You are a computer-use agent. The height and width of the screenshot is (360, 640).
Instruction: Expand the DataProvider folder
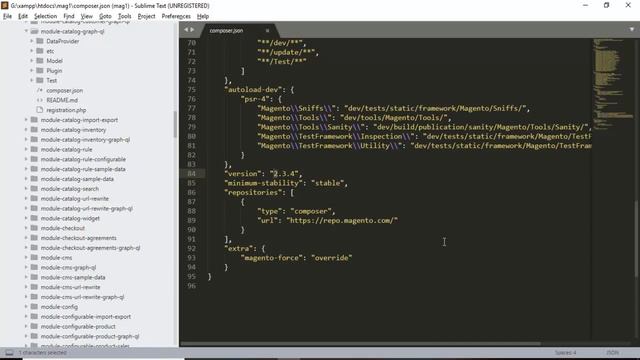31,41
